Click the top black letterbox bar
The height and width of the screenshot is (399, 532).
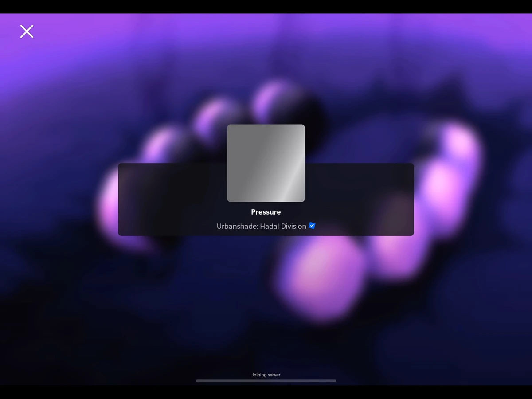click(266, 6)
